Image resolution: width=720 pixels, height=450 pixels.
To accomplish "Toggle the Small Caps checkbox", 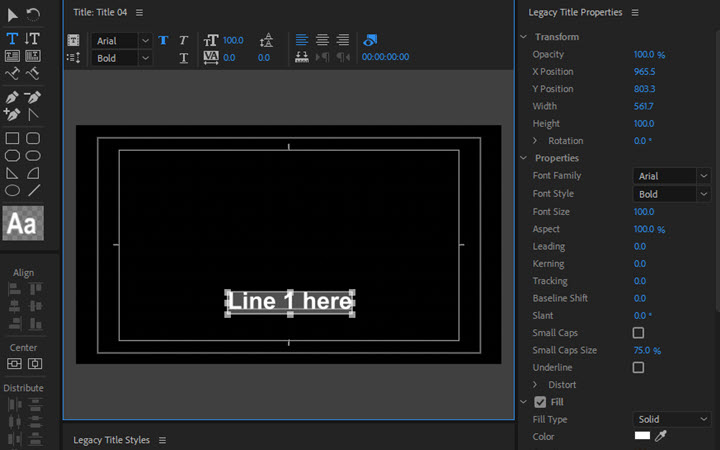I will [638, 333].
